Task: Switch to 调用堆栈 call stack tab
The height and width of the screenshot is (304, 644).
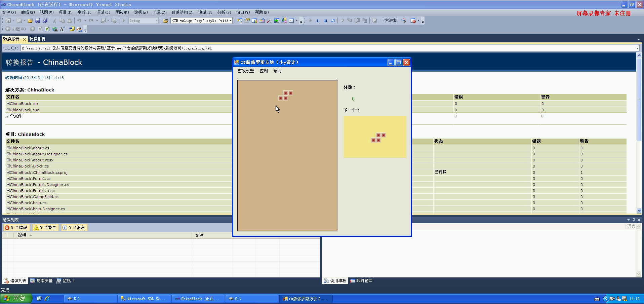Action: pos(335,281)
